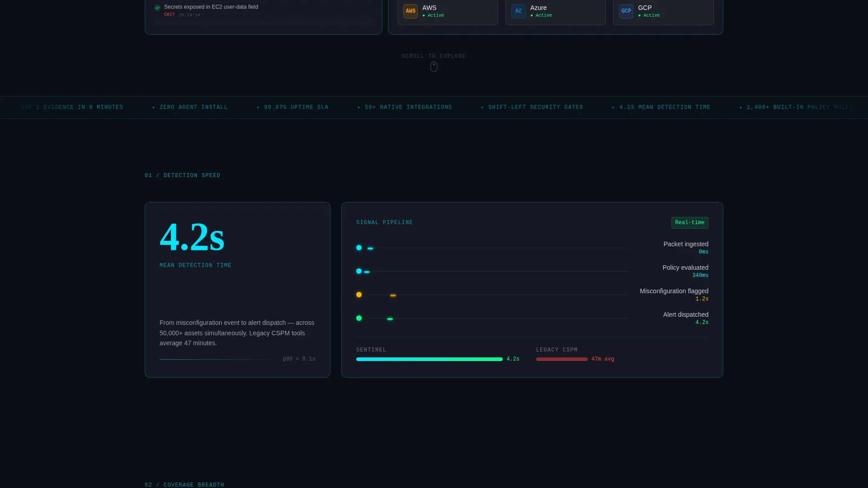The width and height of the screenshot is (868, 488).
Task: Click the SCROLL TO EXPLORE label
Action: (434, 56)
